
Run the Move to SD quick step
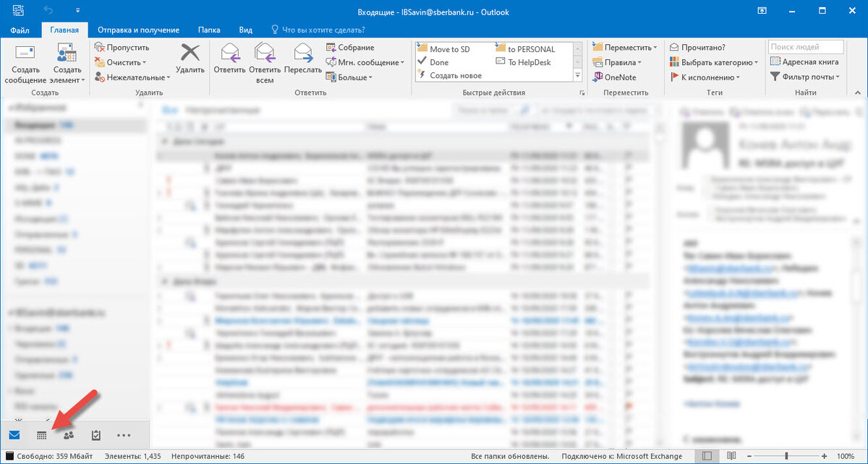pos(444,49)
